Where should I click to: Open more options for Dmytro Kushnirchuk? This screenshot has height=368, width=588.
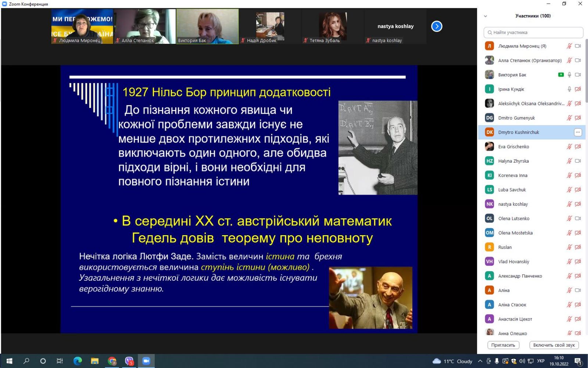click(578, 132)
